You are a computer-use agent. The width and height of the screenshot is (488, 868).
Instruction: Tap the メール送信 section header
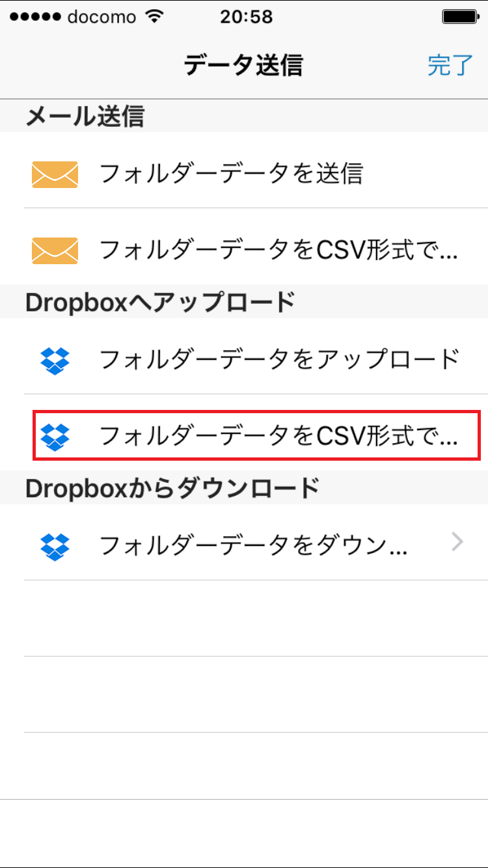[85, 117]
